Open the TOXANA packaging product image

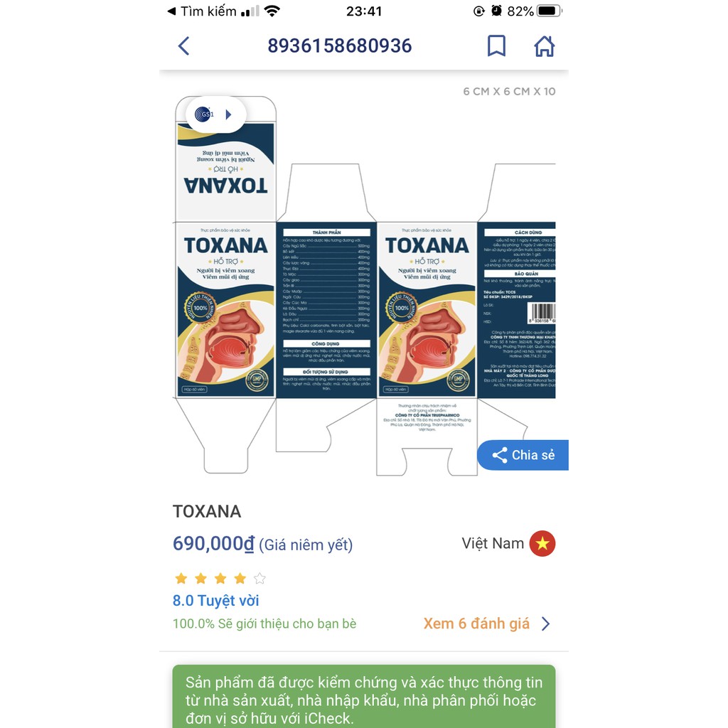tap(364, 284)
